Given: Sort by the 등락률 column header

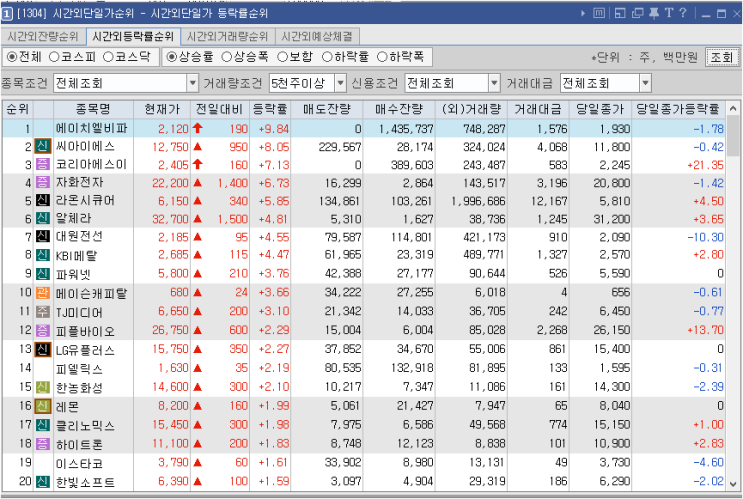Looking at the screenshot, I should click(270, 109).
